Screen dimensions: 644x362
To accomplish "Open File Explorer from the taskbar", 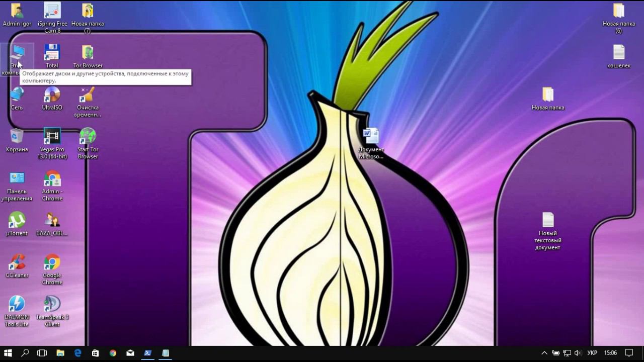I will 60,353.
